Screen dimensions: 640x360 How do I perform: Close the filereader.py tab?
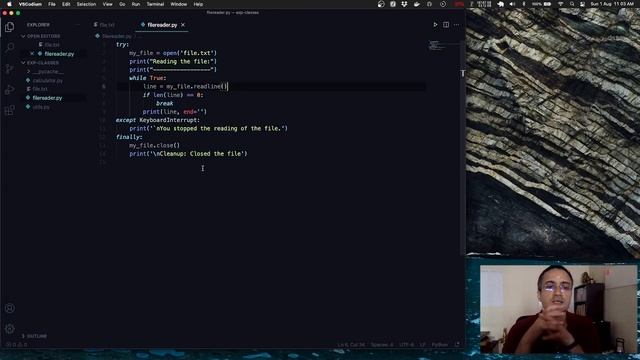[183, 25]
